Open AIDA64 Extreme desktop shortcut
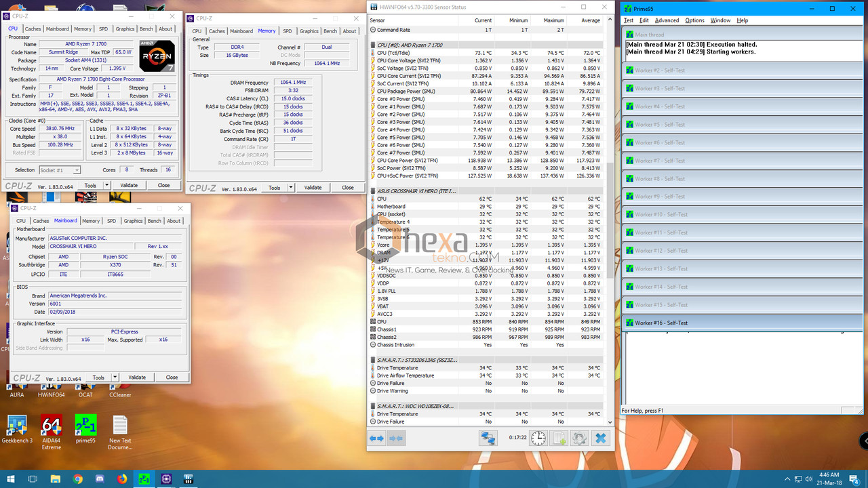The width and height of the screenshot is (868, 488). point(52,432)
